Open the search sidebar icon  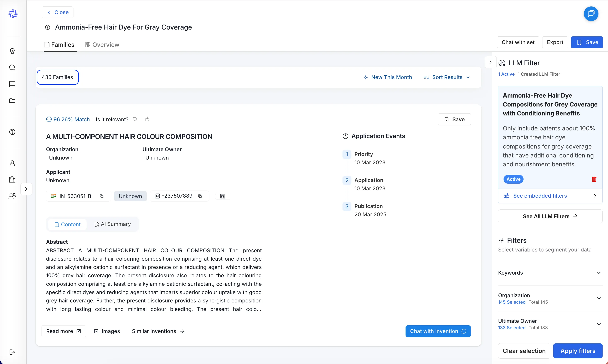pyautogui.click(x=12, y=67)
